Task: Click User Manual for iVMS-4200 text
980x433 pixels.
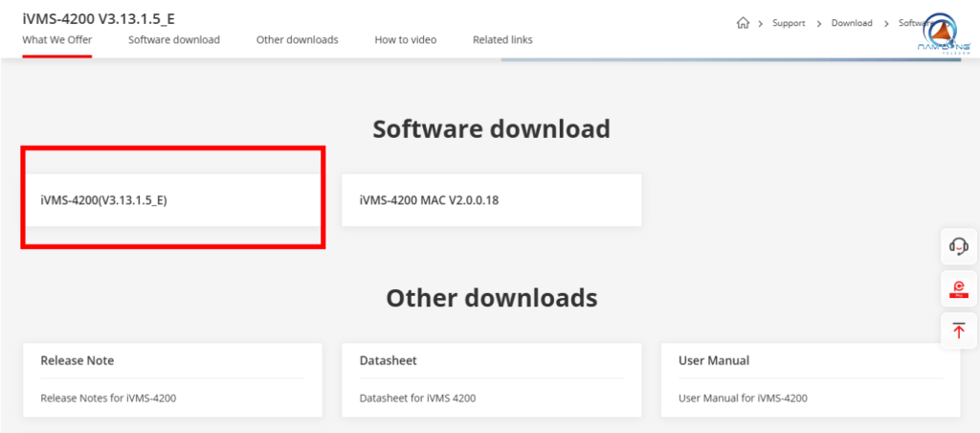Action: point(743,398)
